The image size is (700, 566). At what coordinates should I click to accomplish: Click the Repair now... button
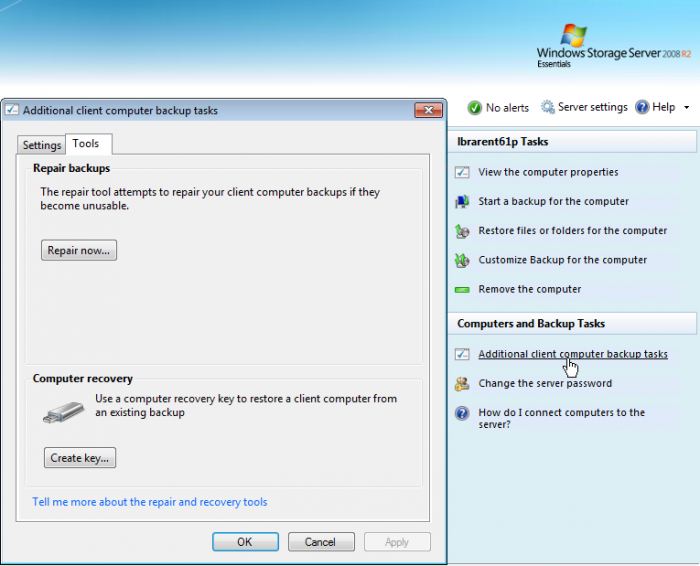[79, 250]
